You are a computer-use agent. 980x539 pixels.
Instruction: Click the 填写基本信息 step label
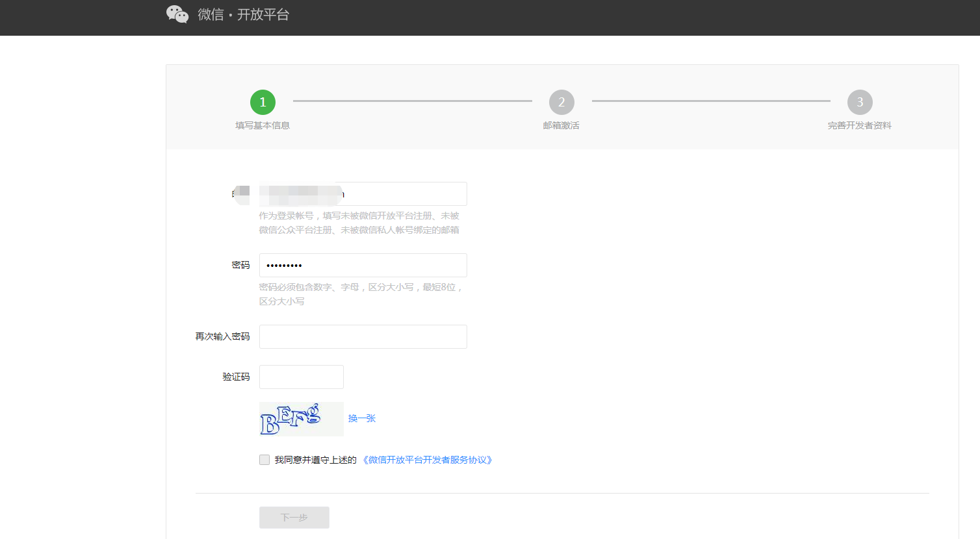(x=263, y=125)
